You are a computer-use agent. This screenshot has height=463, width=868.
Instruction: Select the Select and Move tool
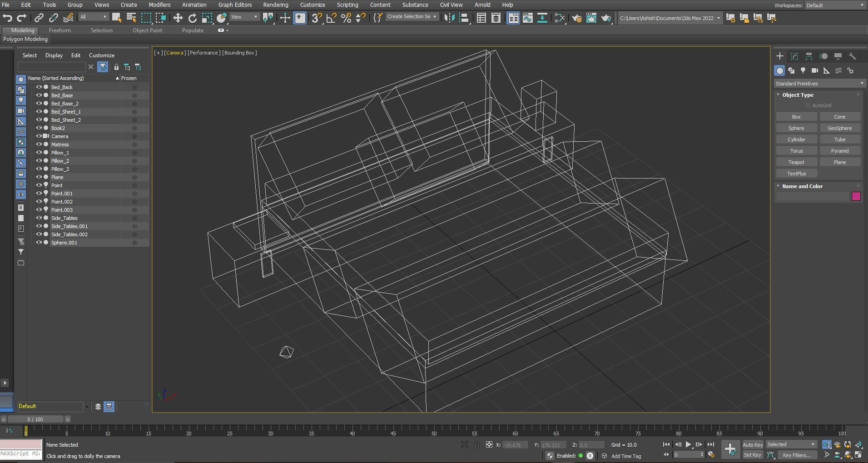point(178,18)
